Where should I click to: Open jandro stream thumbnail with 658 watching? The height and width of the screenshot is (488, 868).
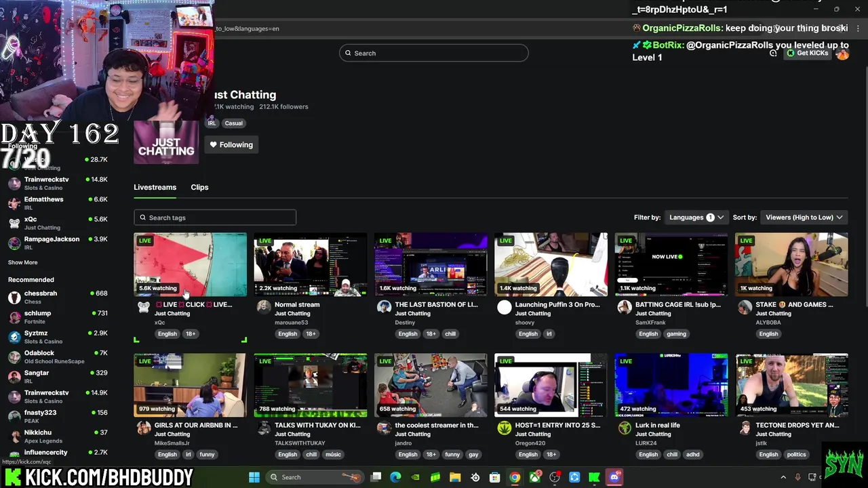(431, 385)
